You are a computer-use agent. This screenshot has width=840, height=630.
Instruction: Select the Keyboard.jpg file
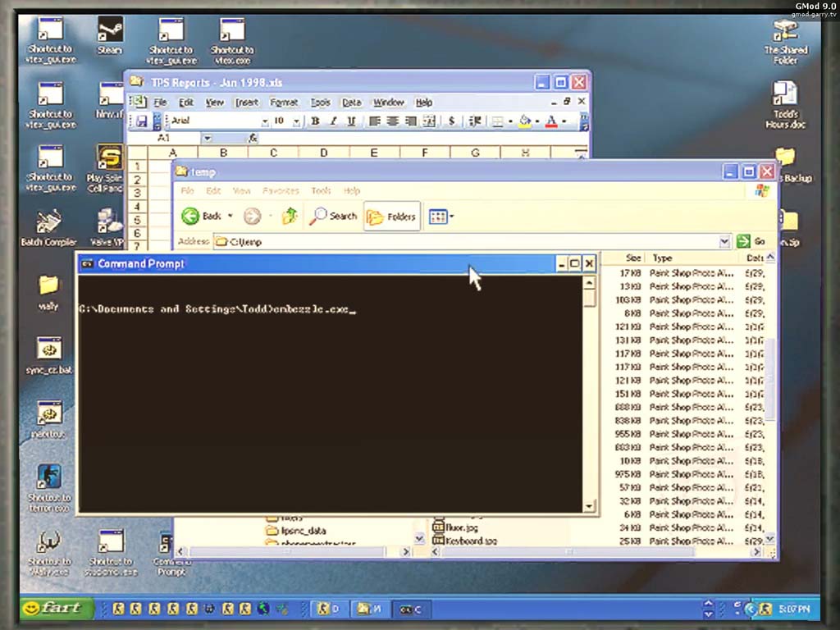pyautogui.click(x=465, y=541)
